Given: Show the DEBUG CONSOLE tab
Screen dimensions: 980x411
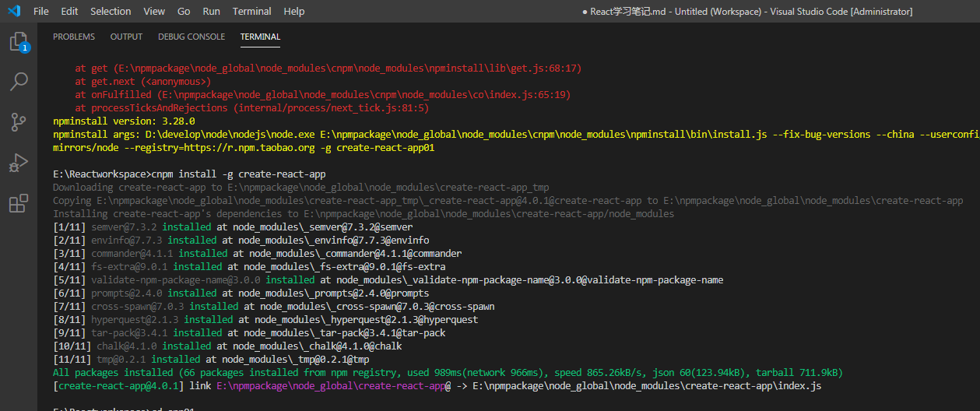Looking at the screenshot, I should click(x=191, y=37).
